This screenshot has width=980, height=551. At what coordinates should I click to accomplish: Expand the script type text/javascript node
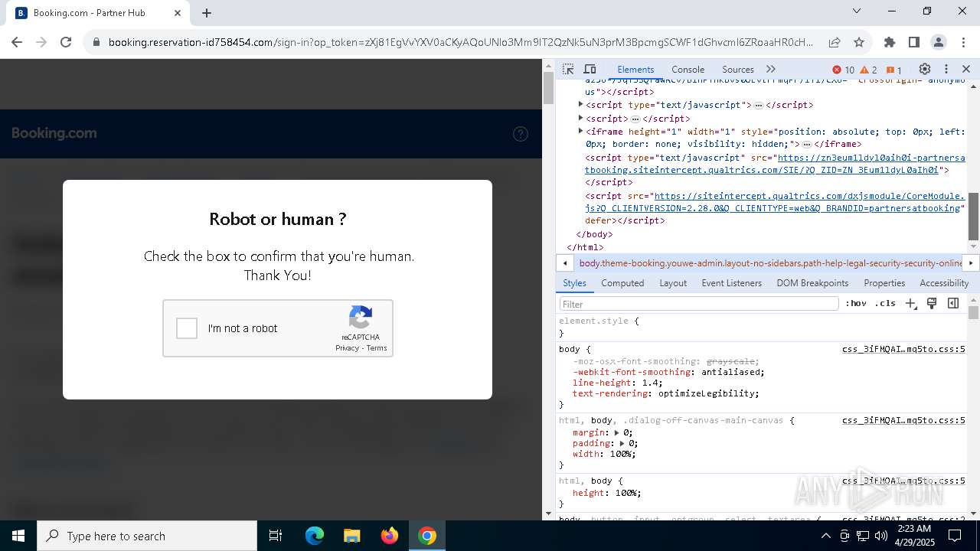point(580,105)
